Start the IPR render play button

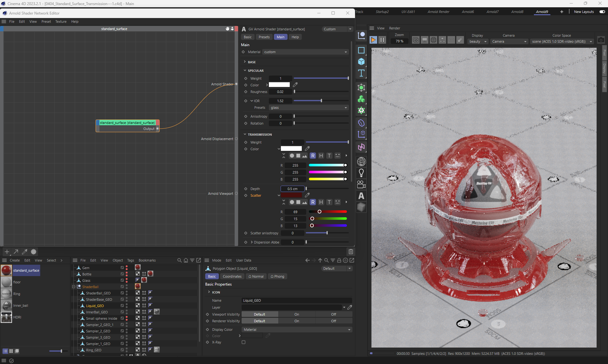[373, 40]
